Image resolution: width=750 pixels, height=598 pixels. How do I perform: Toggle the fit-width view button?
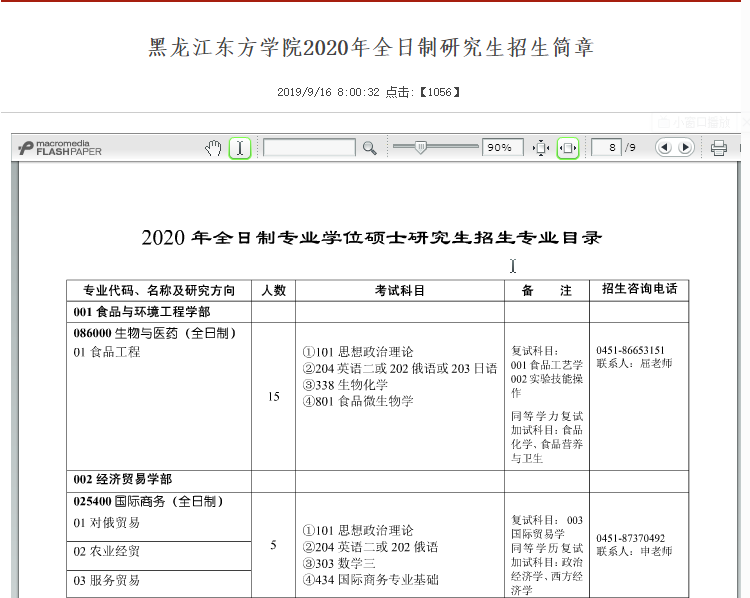(x=567, y=148)
